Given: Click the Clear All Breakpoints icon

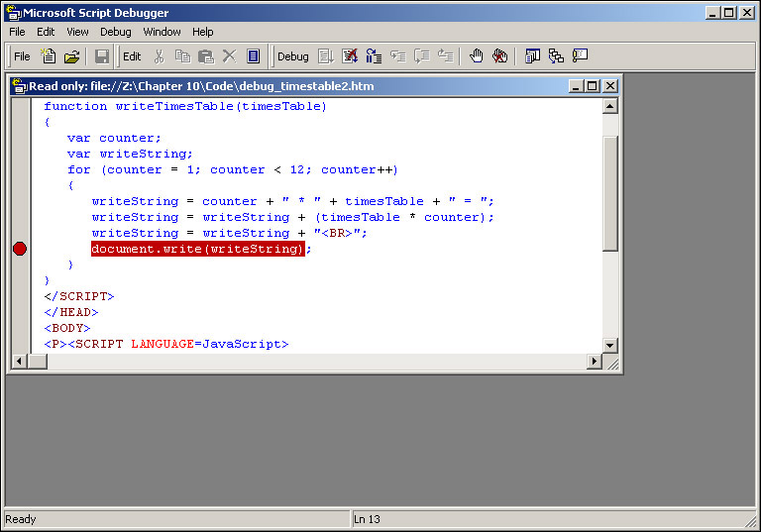Looking at the screenshot, I should pos(500,56).
